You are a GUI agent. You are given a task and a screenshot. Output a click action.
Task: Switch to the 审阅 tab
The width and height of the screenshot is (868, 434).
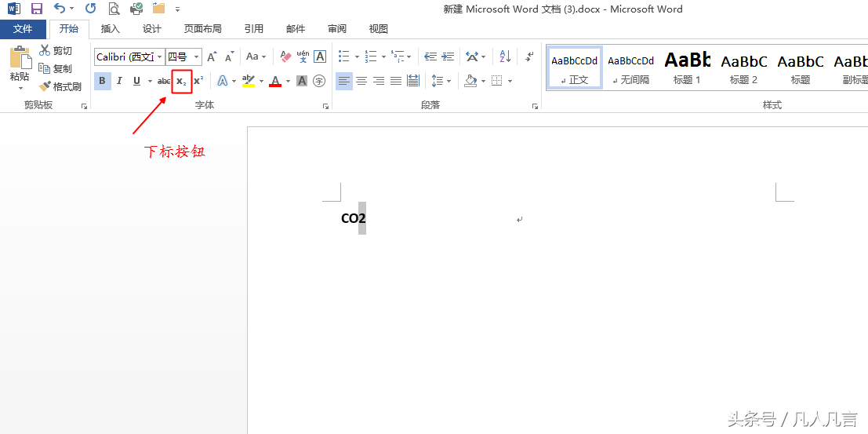tap(337, 29)
